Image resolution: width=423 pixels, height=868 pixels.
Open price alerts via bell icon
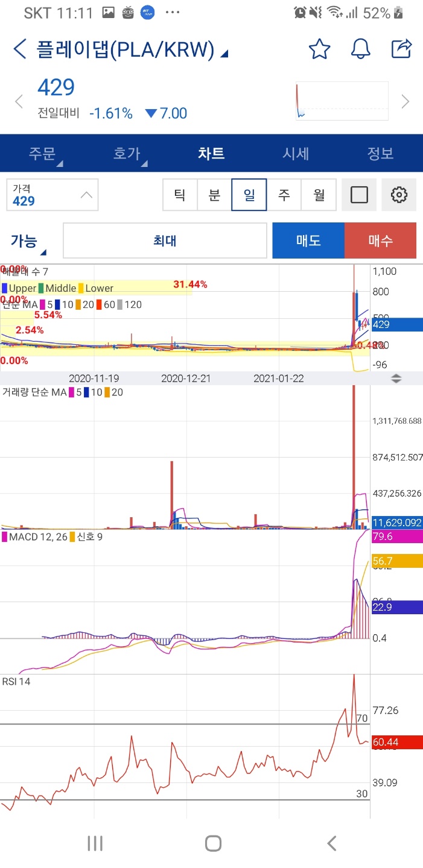[360, 49]
